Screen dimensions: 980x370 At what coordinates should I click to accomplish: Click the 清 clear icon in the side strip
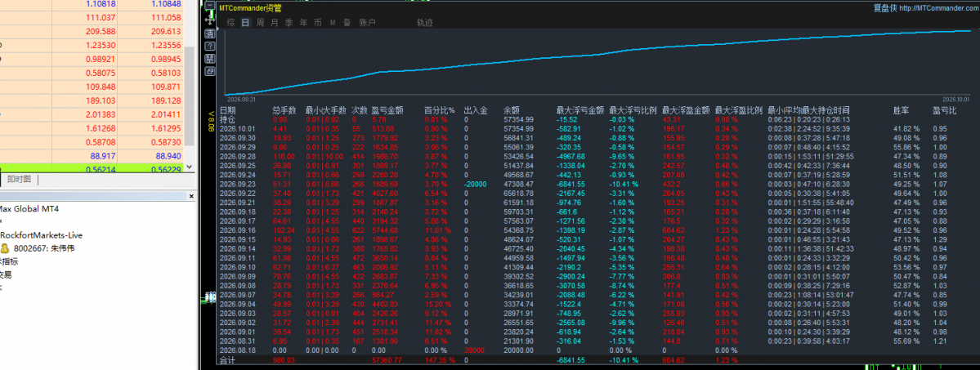point(210,33)
